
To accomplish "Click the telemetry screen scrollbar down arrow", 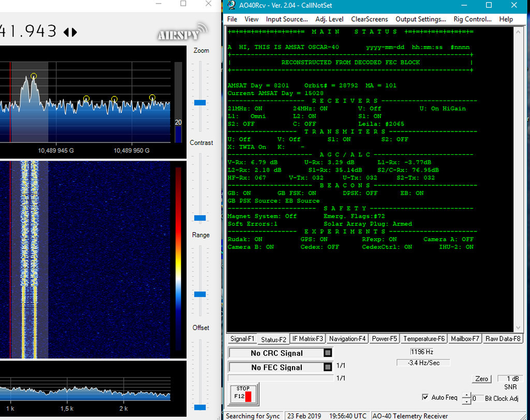I will click(518, 328).
